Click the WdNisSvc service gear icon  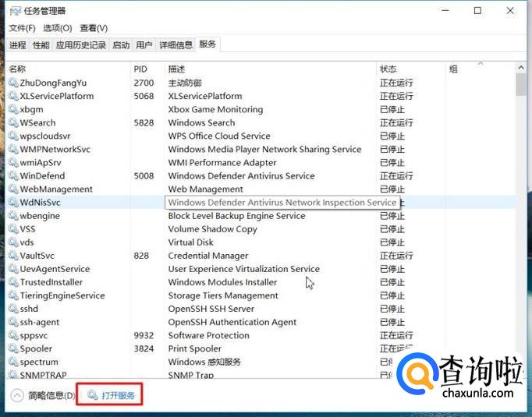pos(13,203)
